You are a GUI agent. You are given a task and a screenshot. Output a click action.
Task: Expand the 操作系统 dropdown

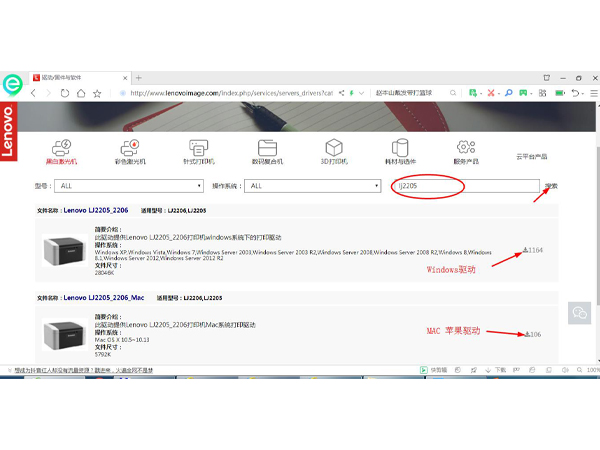pyautogui.click(x=310, y=186)
